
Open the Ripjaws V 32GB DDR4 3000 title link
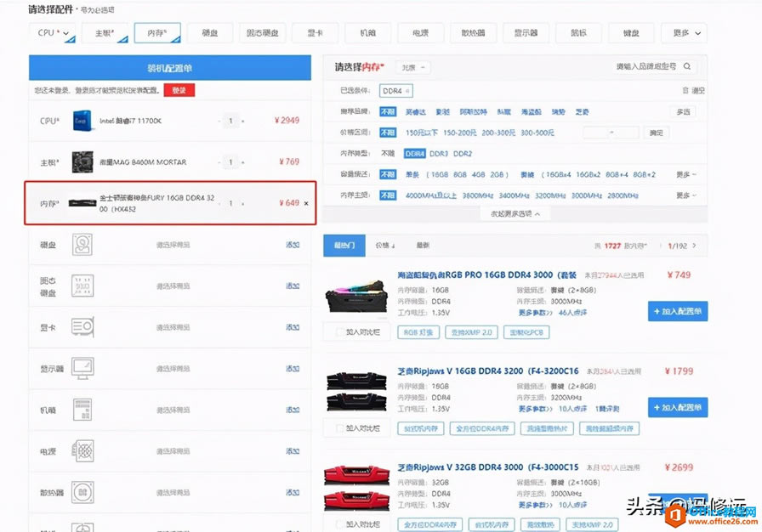[x=488, y=467]
